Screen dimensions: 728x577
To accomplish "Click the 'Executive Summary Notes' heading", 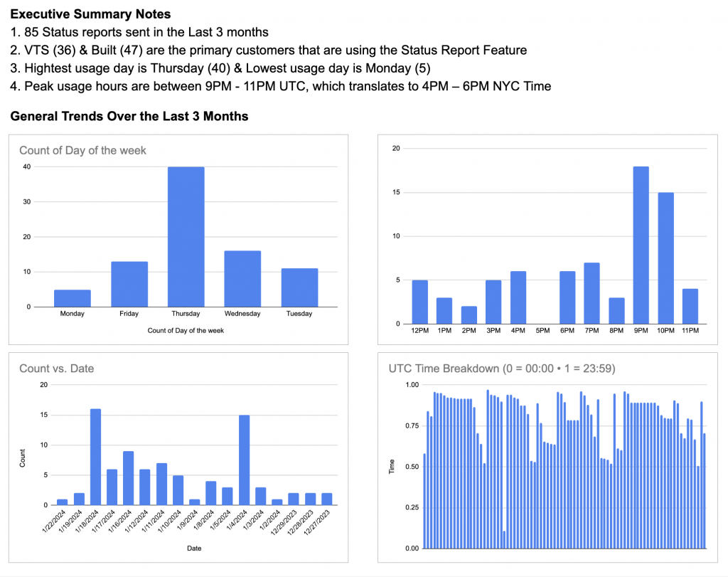I will [x=90, y=14].
